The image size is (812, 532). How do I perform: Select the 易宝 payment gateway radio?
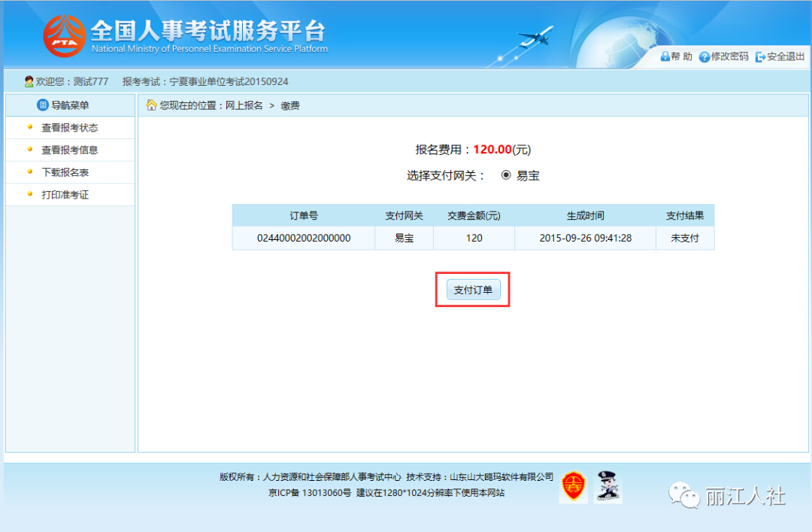pos(506,175)
